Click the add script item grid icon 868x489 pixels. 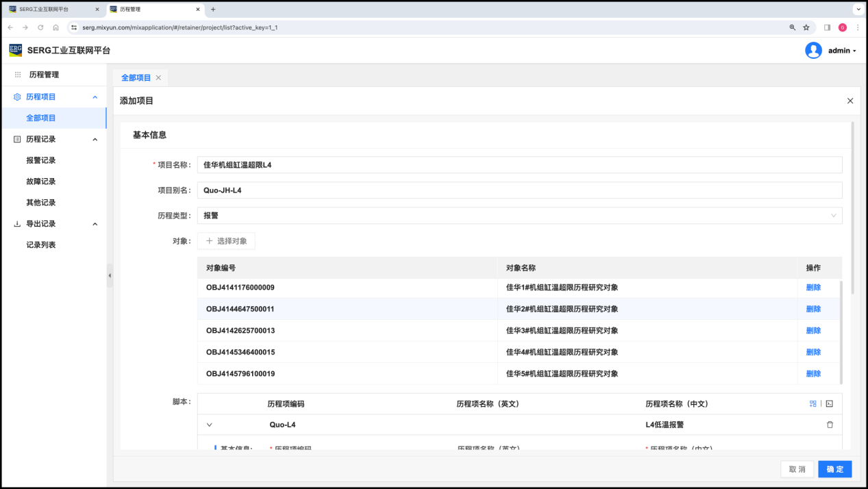tap(813, 404)
